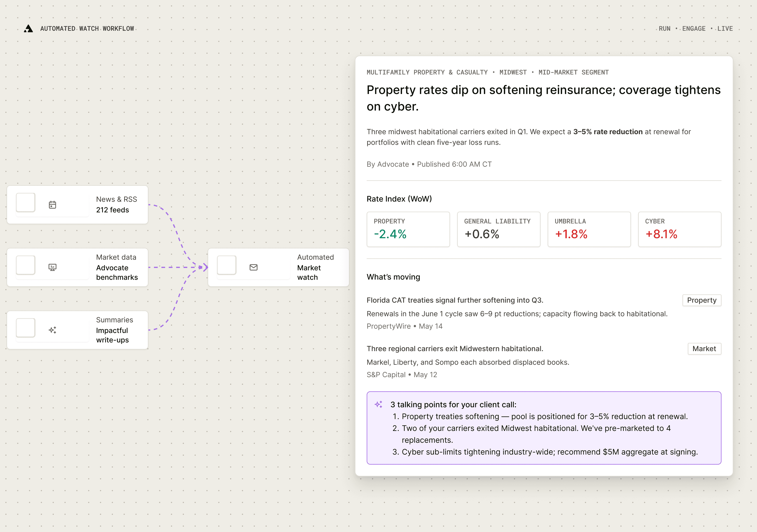
Task: Click the envelope icon in Automated Market watch card
Action: click(x=254, y=267)
